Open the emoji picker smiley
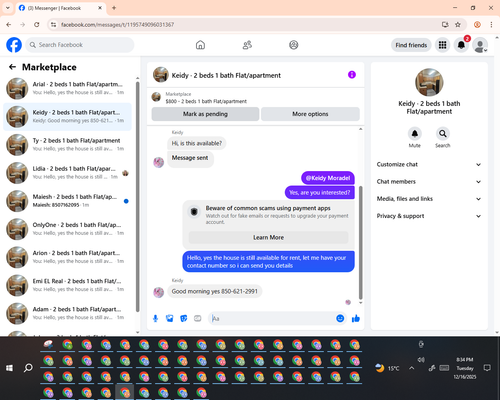This screenshot has width=500, height=400. point(340,318)
